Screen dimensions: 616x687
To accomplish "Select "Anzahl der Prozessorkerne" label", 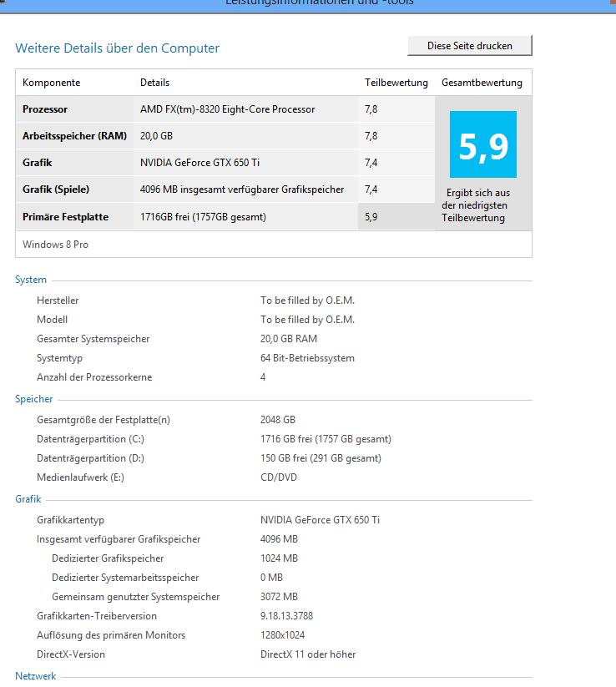I will click(x=94, y=377).
